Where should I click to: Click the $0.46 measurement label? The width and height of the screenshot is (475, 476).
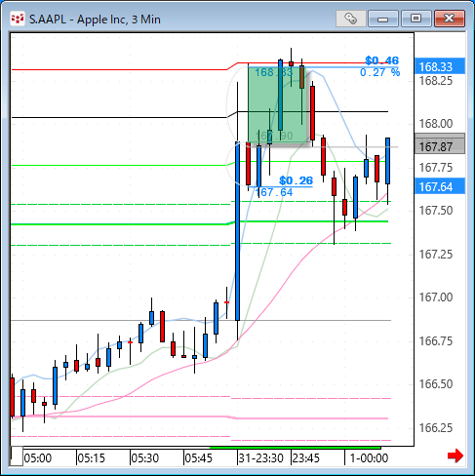coord(381,60)
